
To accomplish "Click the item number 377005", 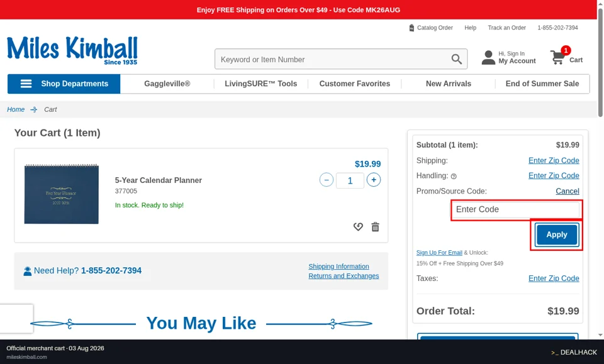I will coord(126,191).
